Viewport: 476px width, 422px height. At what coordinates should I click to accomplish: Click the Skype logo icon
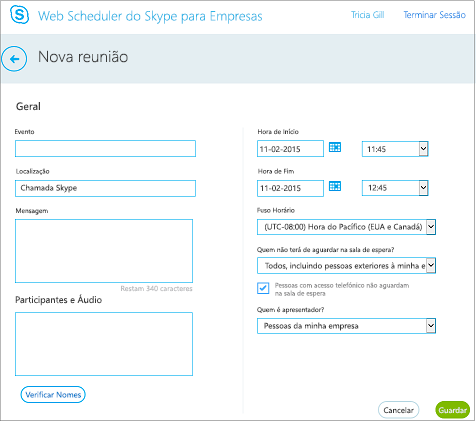click(x=19, y=15)
